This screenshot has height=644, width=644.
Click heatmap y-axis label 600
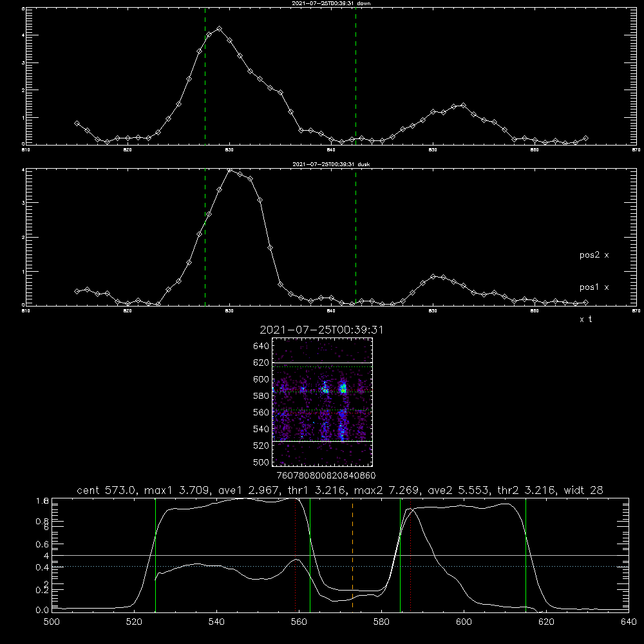point(261,379)
